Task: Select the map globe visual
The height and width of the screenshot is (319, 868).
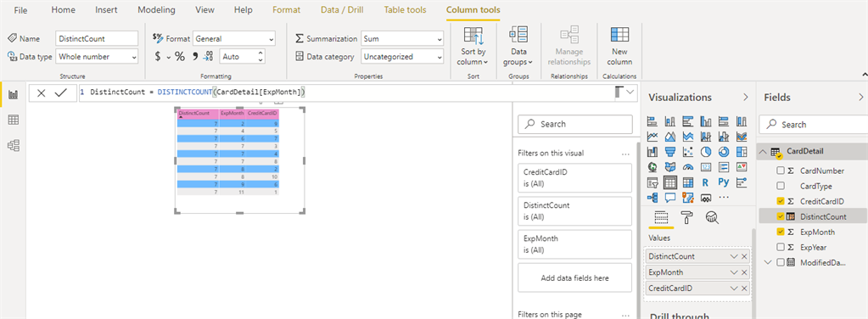Action: [652, 166]
